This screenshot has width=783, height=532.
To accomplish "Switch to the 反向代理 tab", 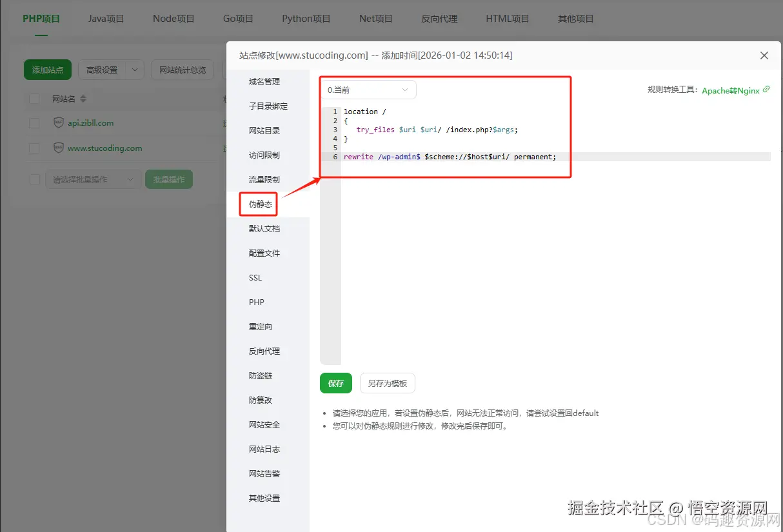I will pos(439,19).
